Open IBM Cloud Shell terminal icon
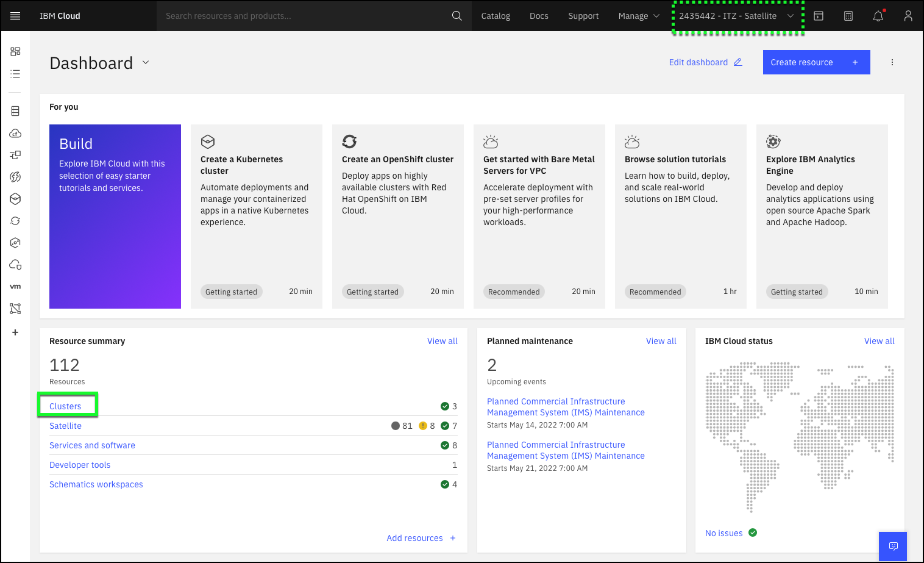The width and height of the screenshot is (924, 563). [x=819, y=16]
